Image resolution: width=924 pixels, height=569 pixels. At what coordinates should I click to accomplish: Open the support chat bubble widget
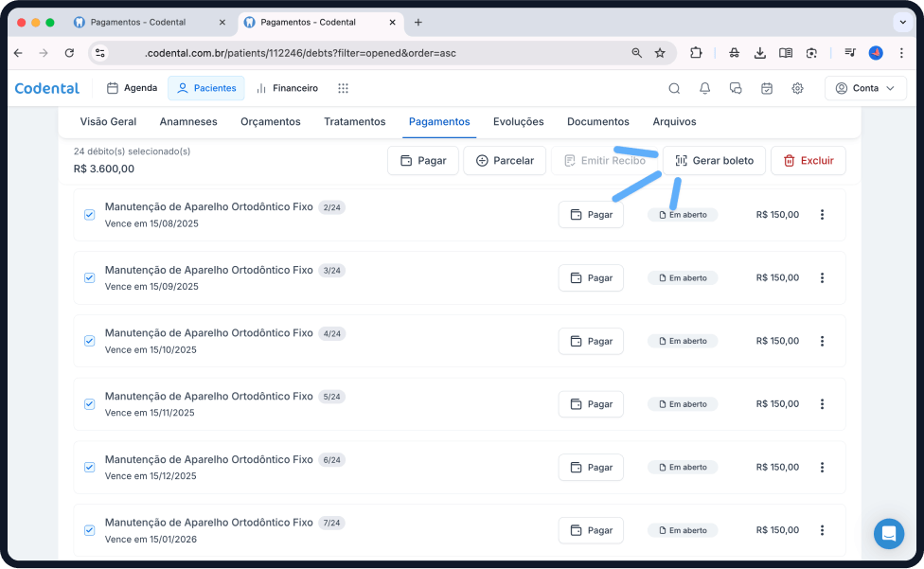[x=889, y=534]
